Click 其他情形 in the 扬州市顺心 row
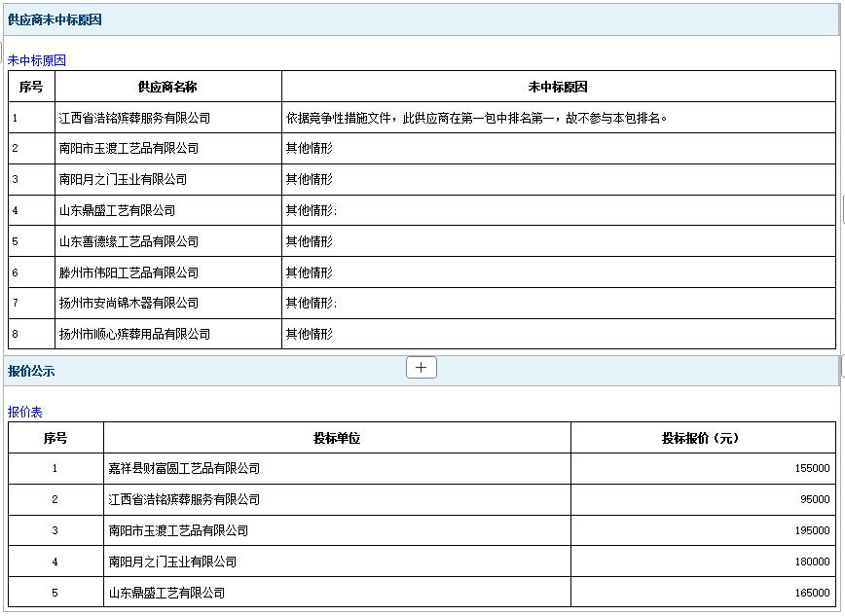Image resolution: width=845 pixels, height=616 pixels. point(310,334)
